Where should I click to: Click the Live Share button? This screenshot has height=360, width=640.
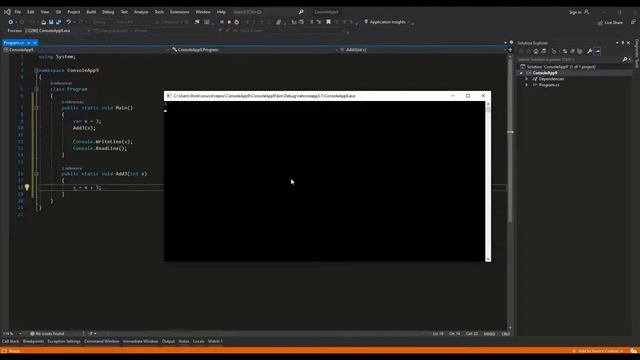pyautogui.click(x=610, y=22)
